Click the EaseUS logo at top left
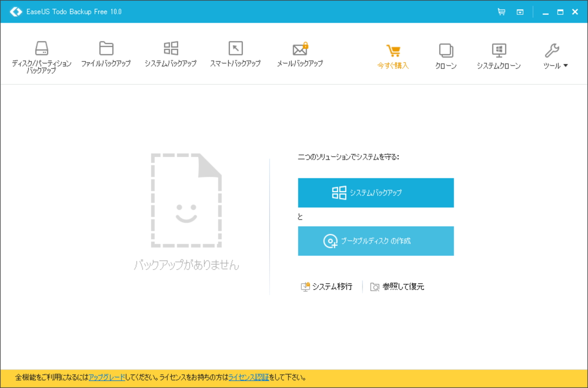This screenshot has height=388, width=588. 17,11
